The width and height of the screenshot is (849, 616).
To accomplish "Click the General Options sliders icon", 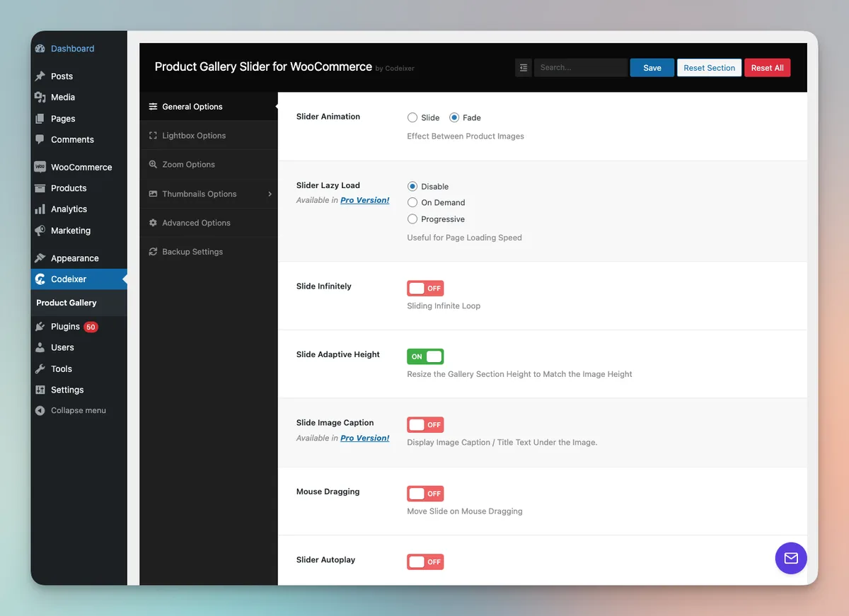I will [x=153, y=107].
